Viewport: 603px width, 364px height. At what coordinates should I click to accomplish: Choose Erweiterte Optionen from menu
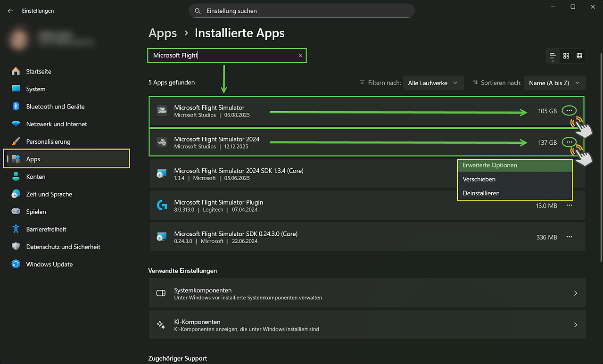515,165
